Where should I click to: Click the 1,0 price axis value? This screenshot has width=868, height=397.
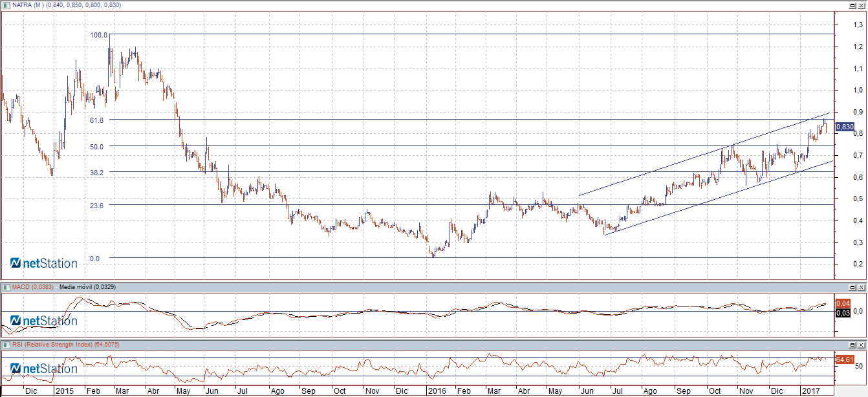858,91
